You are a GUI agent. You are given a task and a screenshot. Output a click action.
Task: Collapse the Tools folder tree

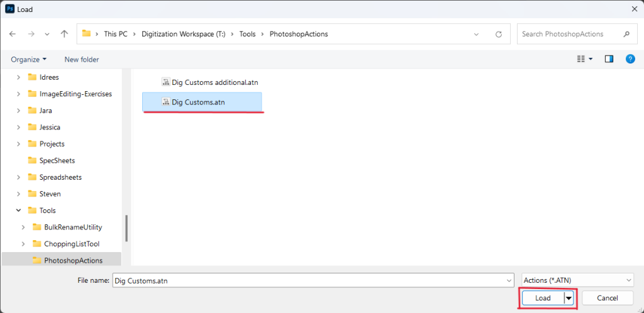point(18,211)
